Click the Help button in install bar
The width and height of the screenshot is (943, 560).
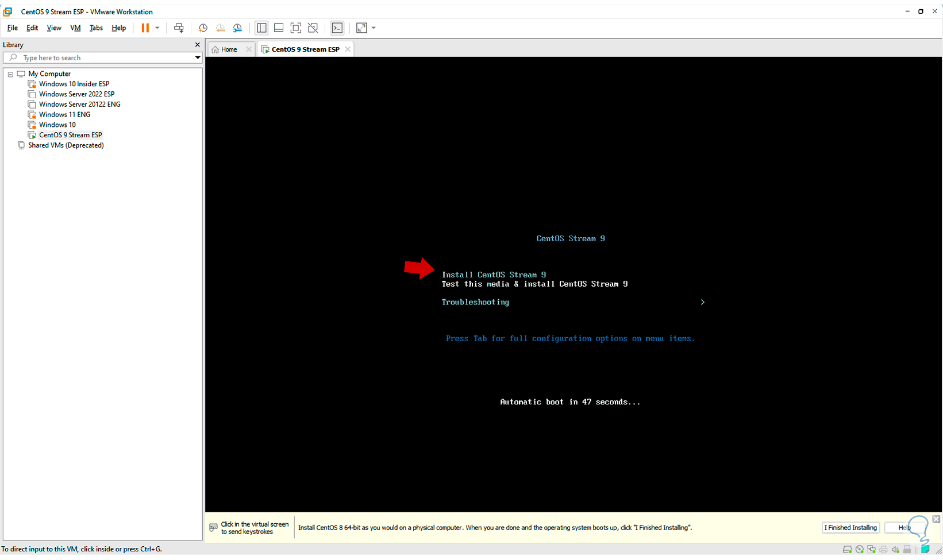904,528
